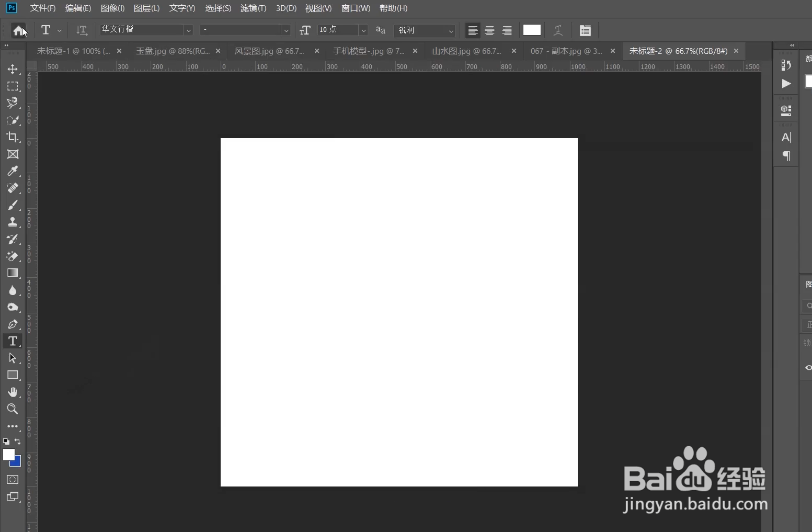The width and height of the screenshot is (812, 532).
Task: Select the Lasso tool
Action: [x=13, y=103]
